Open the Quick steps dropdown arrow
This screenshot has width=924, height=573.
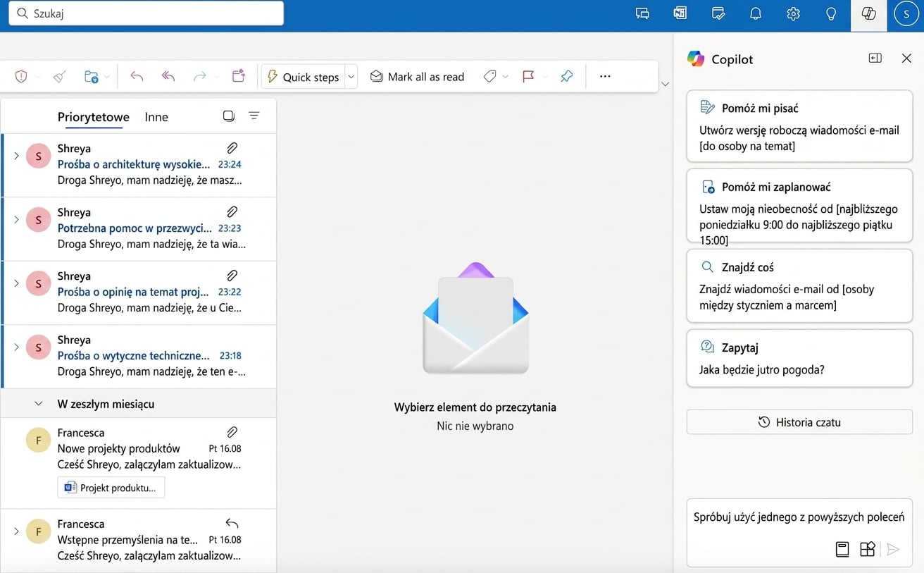(351, 77)
